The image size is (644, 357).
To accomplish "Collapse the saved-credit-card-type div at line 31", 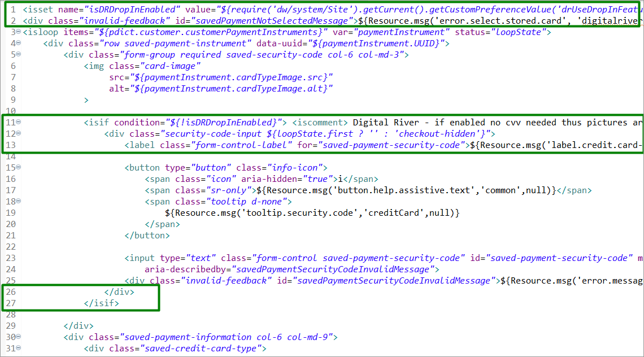I will point(18,349).
